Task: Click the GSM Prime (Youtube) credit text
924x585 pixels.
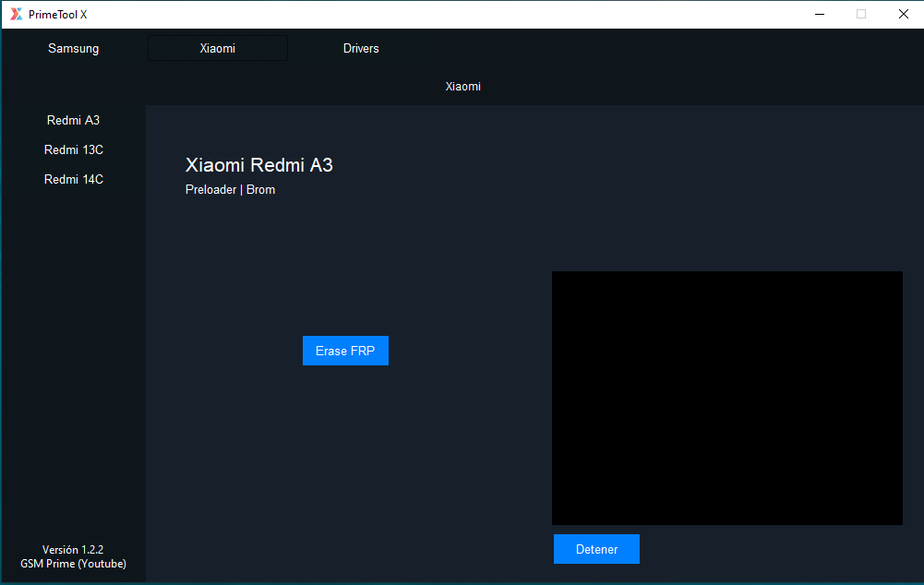Action: click(73, 563)
